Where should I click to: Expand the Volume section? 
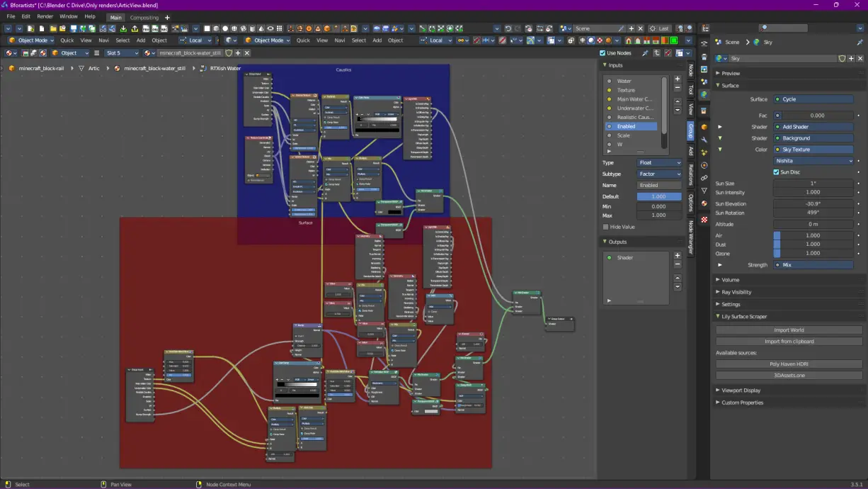(x=736, y=279)
